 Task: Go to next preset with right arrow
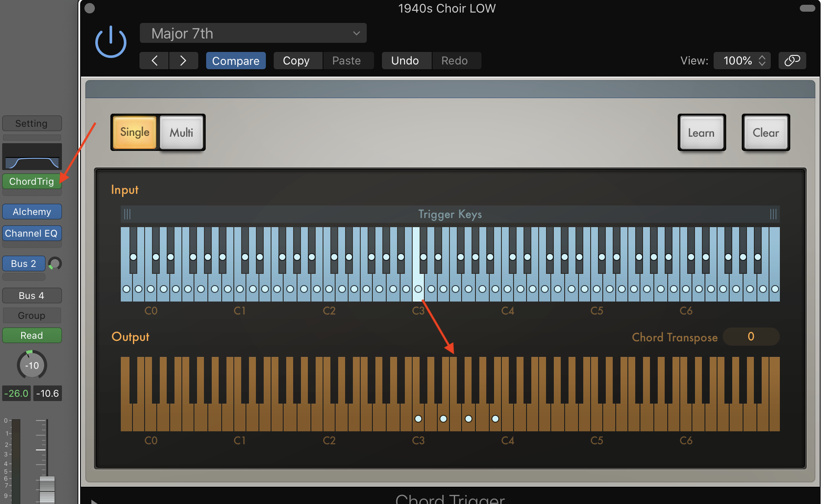(x=183, y=60)
